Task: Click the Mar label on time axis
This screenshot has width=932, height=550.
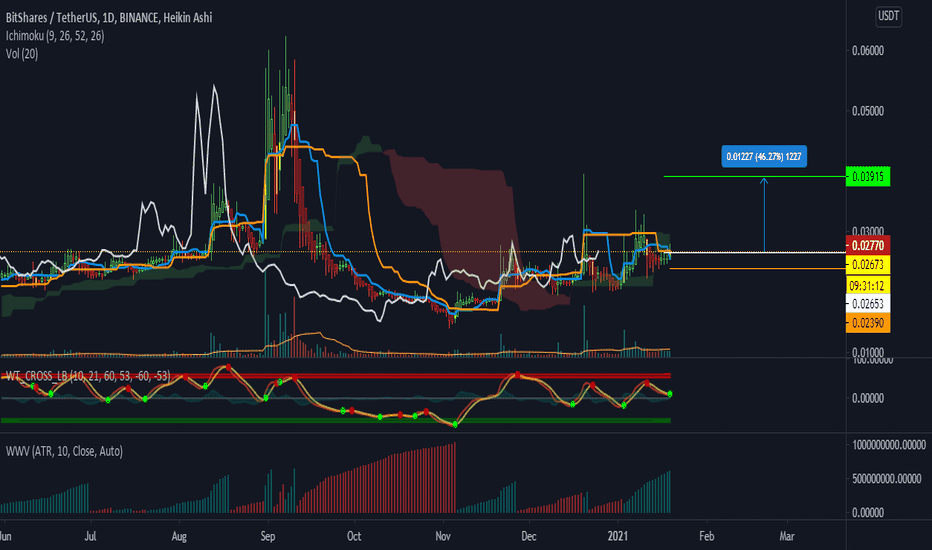Action: point(786,536)
